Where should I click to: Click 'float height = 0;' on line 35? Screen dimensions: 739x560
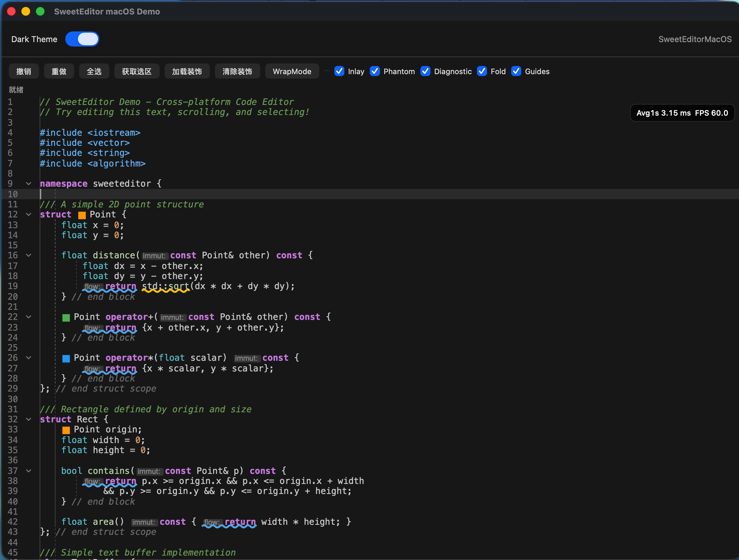[x=106, y=450]
